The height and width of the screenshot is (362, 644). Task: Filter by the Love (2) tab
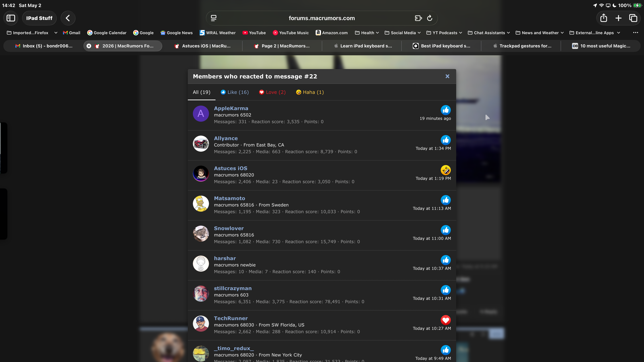pos(272,92)
